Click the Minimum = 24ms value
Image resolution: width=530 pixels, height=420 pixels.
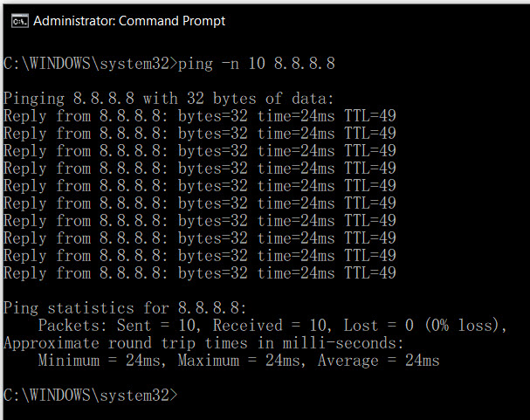[102, 361]
